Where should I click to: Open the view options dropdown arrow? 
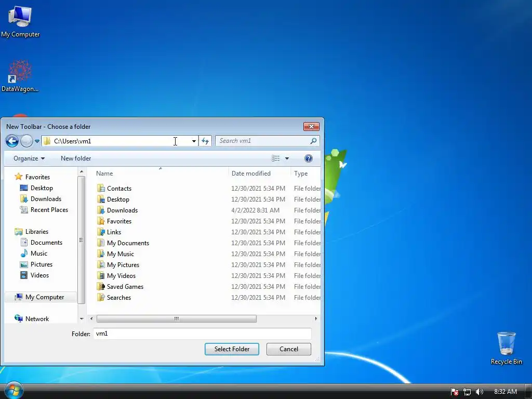pyautogui.click(x=287, y=158)
